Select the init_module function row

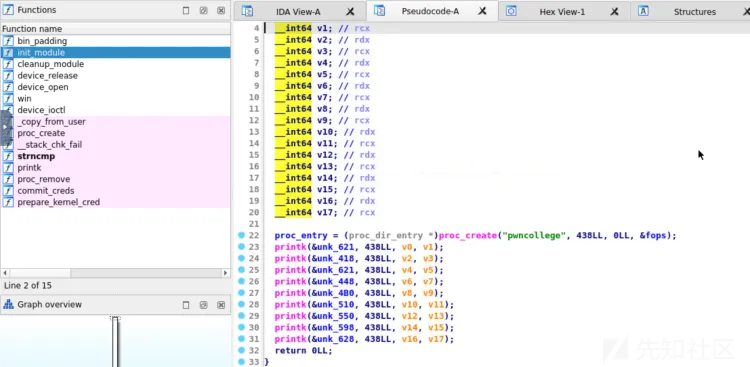tap(115, 53)
